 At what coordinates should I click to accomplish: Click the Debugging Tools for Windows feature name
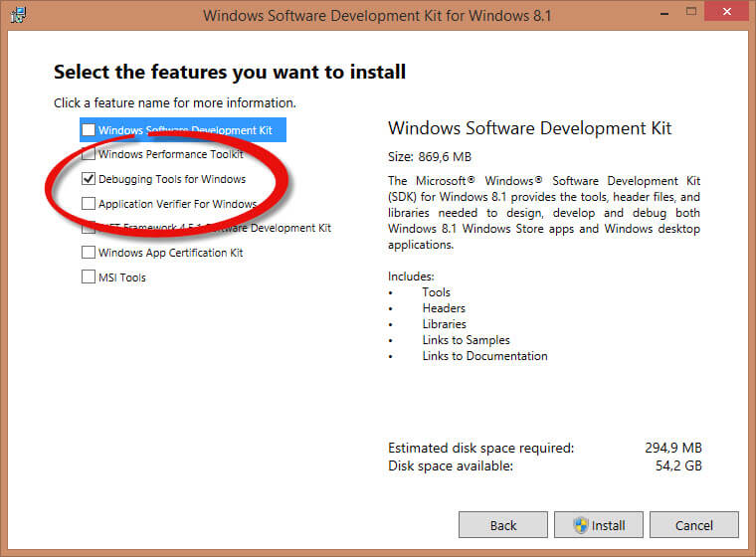[x=172, y=179]
